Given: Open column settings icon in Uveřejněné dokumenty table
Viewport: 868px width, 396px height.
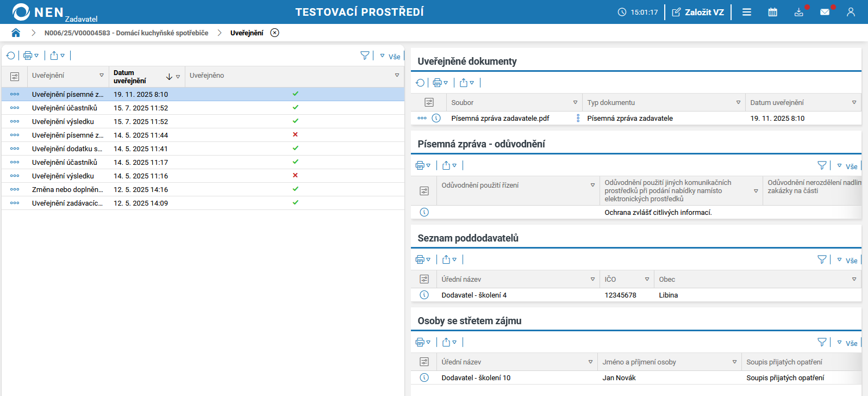Looking at the screenshot, I should [x=429, y=102].
